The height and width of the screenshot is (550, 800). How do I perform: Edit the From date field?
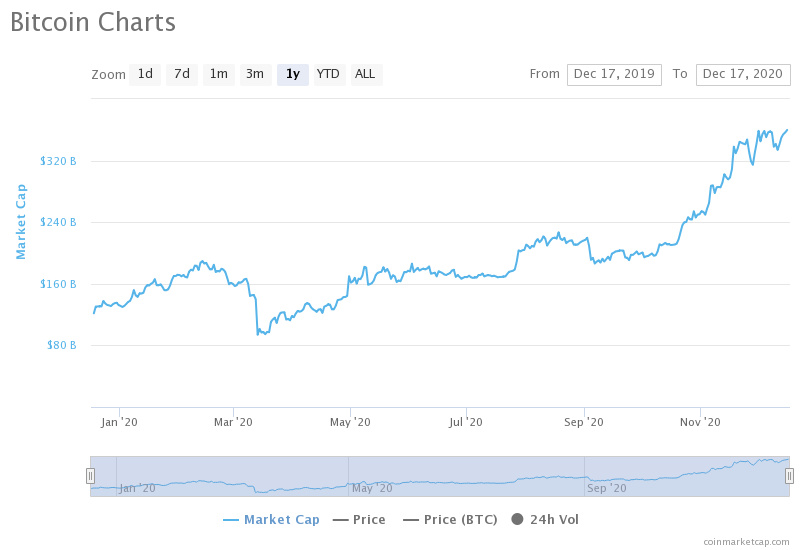(614, 74)
